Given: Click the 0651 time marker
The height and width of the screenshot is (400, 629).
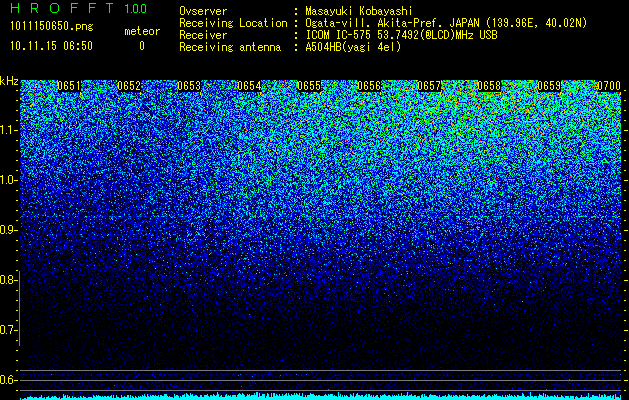Looking at the screenshot, I should click(69, 86).
